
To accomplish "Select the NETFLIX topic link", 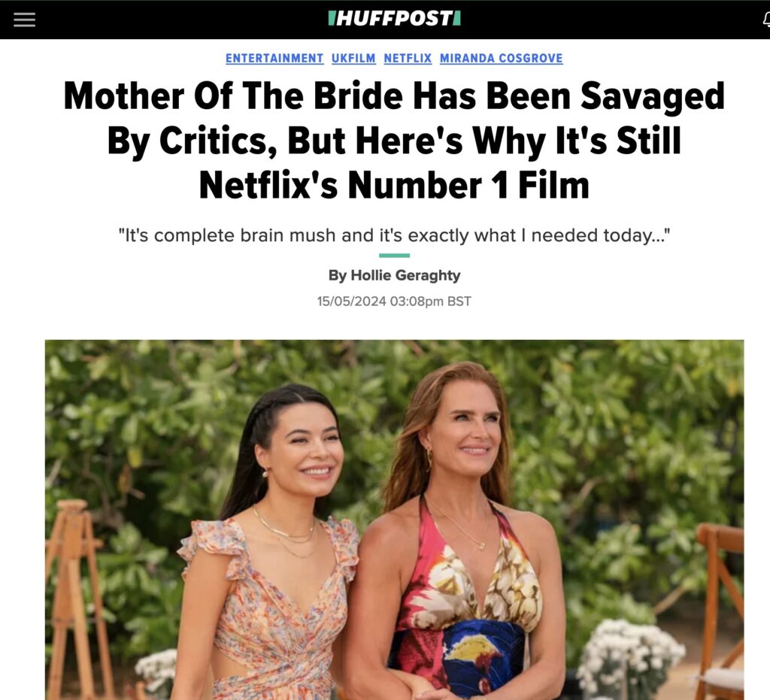I will 408,58.
